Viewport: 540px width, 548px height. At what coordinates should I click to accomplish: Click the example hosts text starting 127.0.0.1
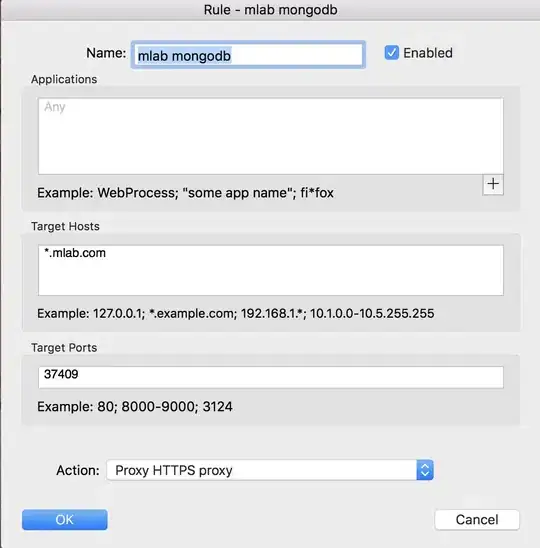pos(236,313)
